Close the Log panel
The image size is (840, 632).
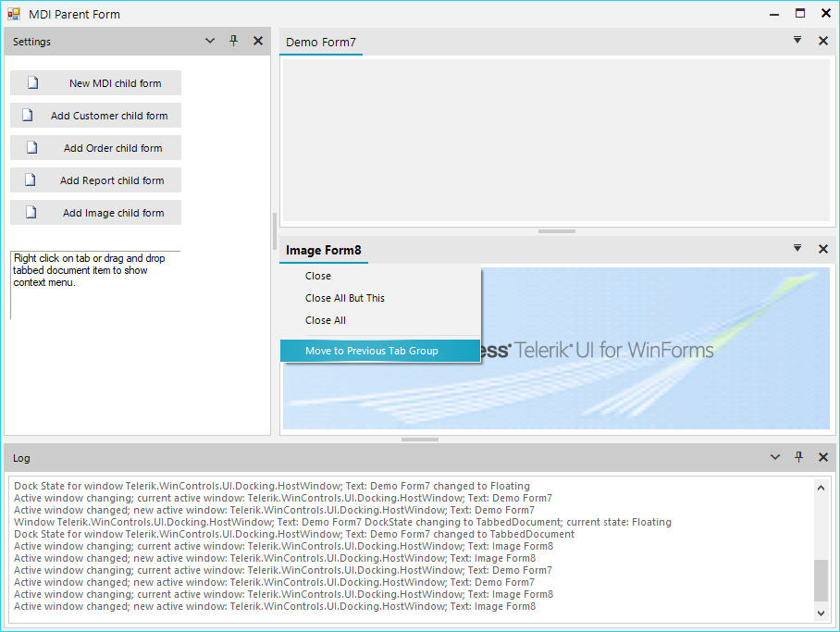click(x=823, y=457)
